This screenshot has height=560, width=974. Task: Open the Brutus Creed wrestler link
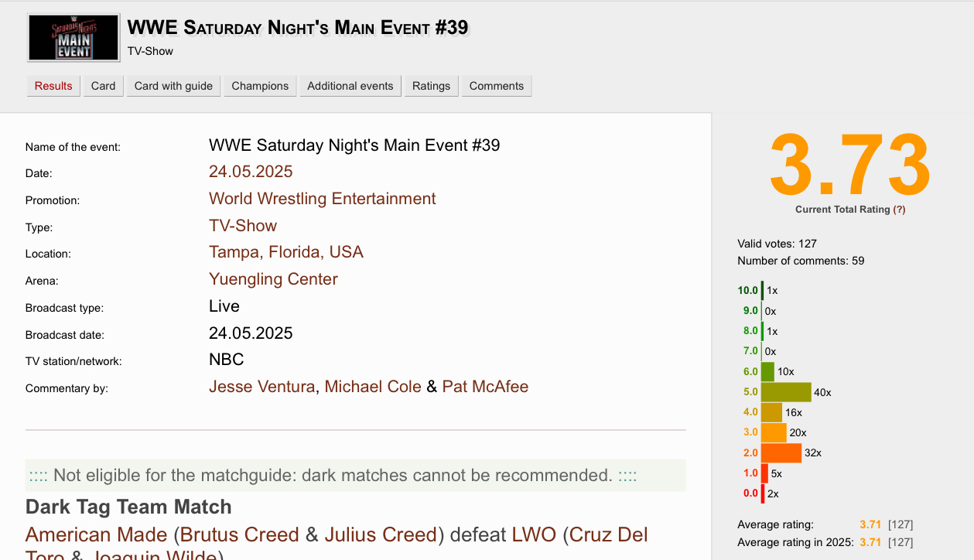tap(239, 534)
